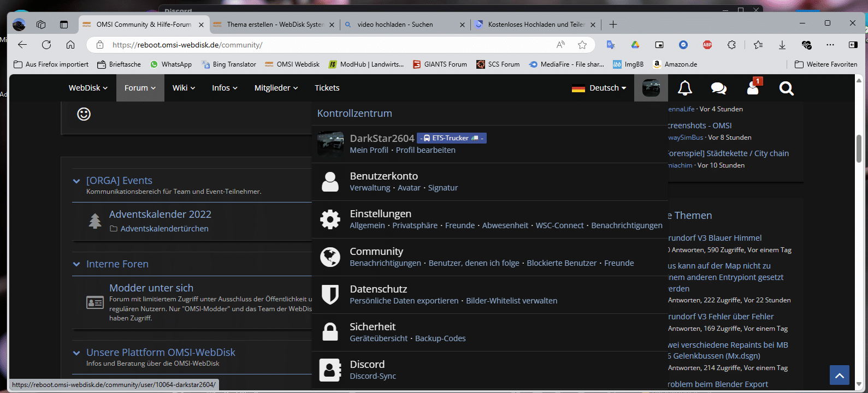Image resolution: width=868 pixels, height=393 pixels.
Task: Collapse Unsere Plattform OMSI-WebDisk category
Action: [76, 353]
